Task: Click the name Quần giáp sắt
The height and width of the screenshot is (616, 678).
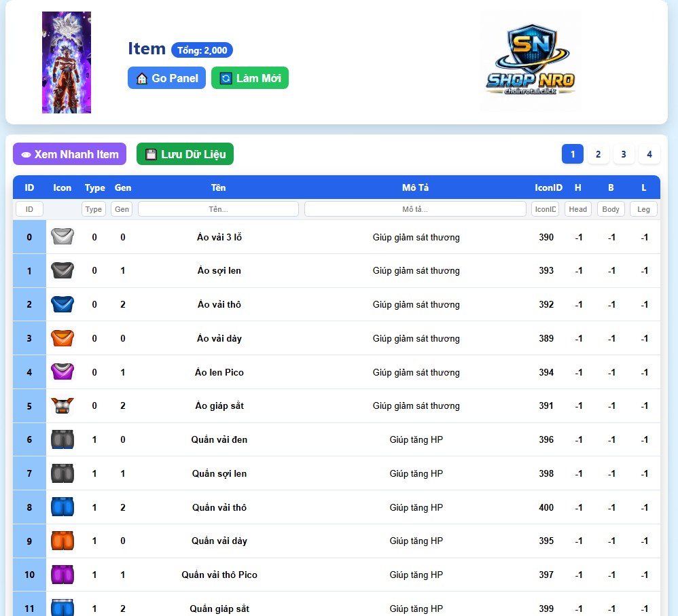Action: pyautogui.click(x=219, y=609)
